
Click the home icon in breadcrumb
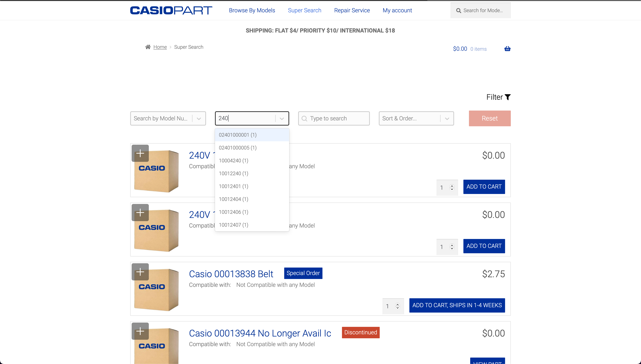148,47
